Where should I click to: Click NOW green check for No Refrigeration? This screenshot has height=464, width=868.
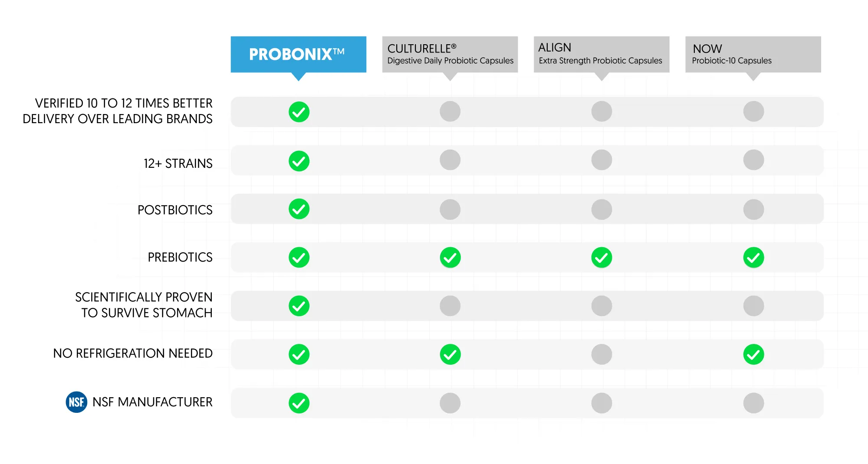click(753, 354)
